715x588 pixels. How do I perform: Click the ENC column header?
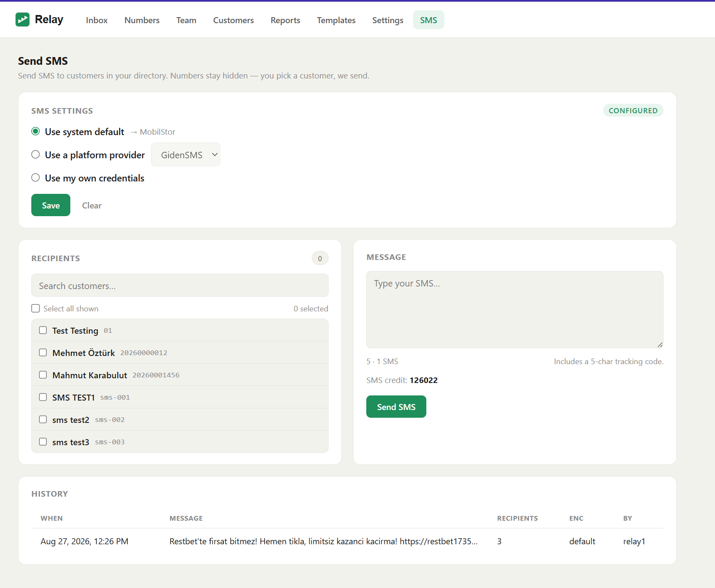[576, 518]
